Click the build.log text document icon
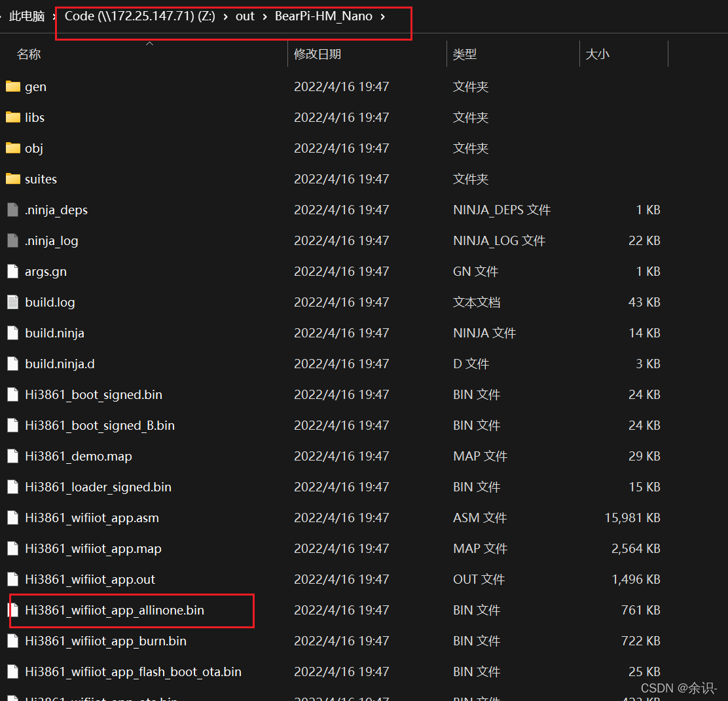Viewport: 728px width, 701px height. 13,302
